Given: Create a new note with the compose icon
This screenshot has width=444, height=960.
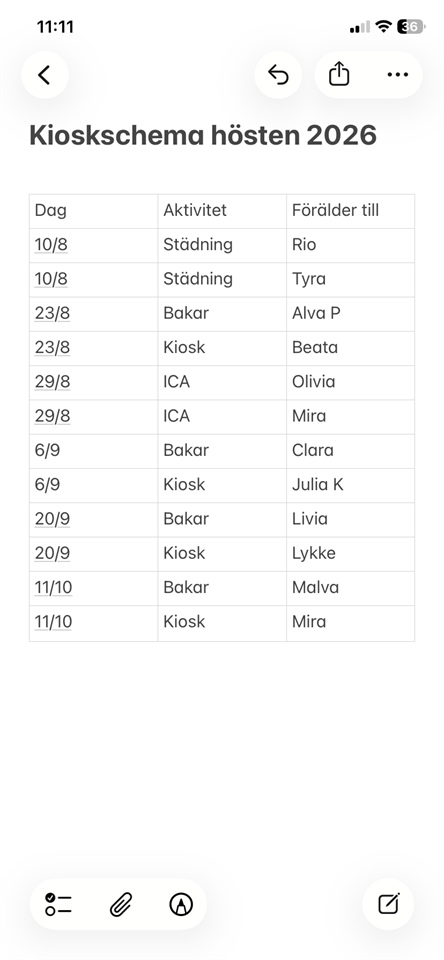Looking at the screenshot, I should click(x=388, y=904).
